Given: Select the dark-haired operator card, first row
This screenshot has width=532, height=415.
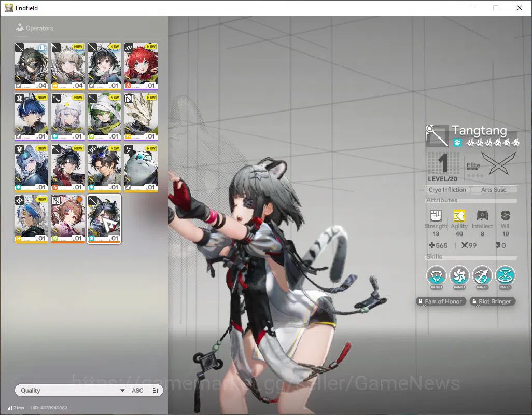Looking at the screenshot, I should [104, 66].
